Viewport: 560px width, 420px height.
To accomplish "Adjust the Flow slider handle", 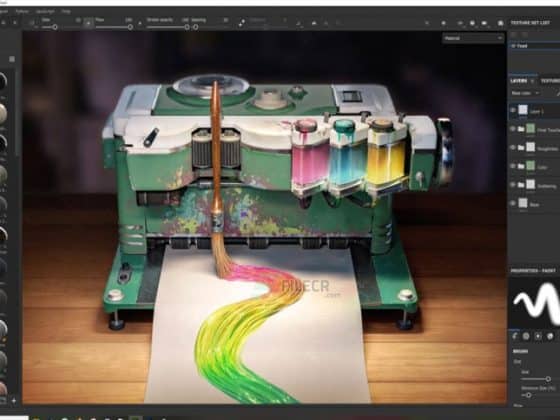I will point(130,27).
